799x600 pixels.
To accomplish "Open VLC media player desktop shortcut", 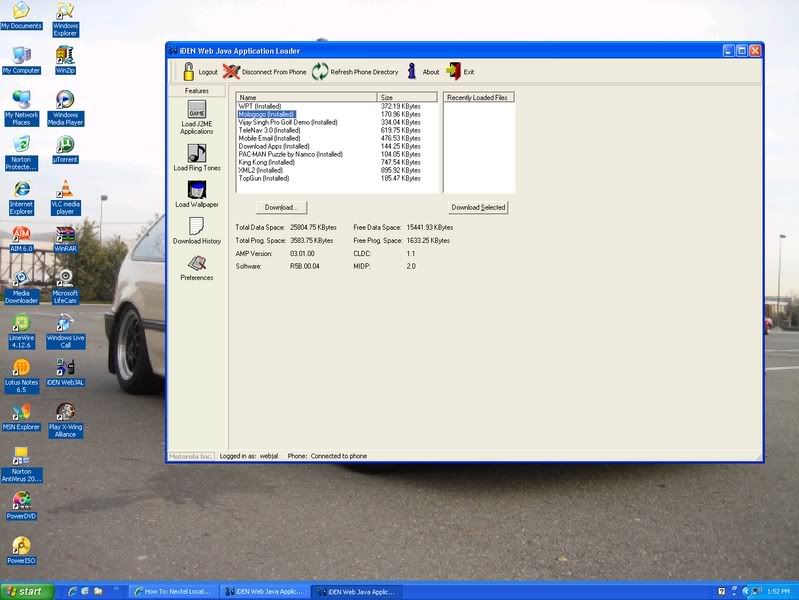I will [x=65, y=189].
